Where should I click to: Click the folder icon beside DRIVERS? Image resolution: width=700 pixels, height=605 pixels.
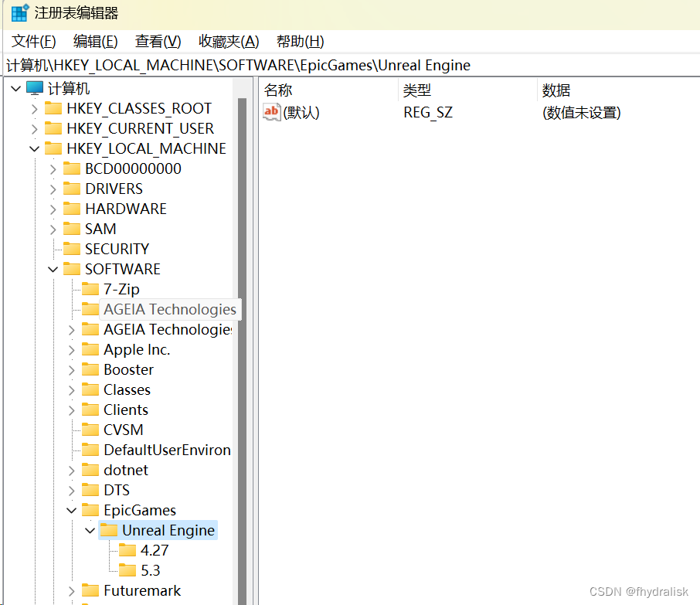click(72, 189)
